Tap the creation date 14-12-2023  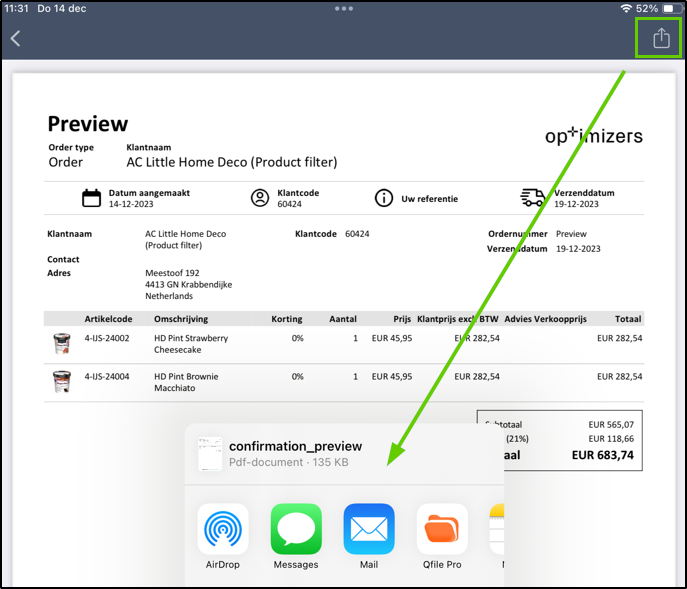click(131, 204)
